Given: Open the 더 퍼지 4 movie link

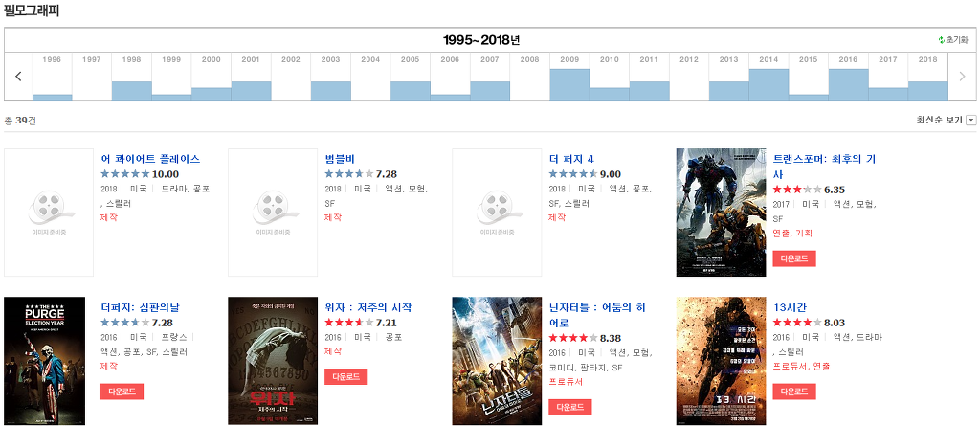Looking at the screenshot, I should click(570, 159).
